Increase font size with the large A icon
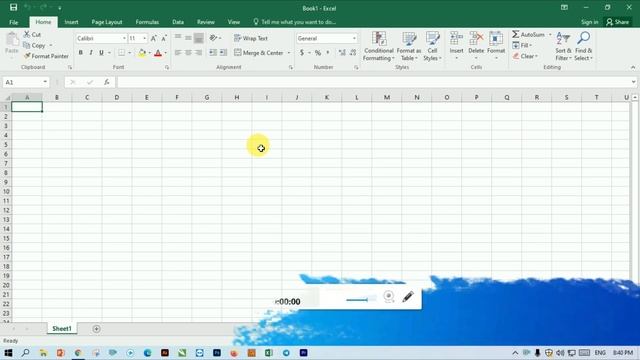 [153, 38]
